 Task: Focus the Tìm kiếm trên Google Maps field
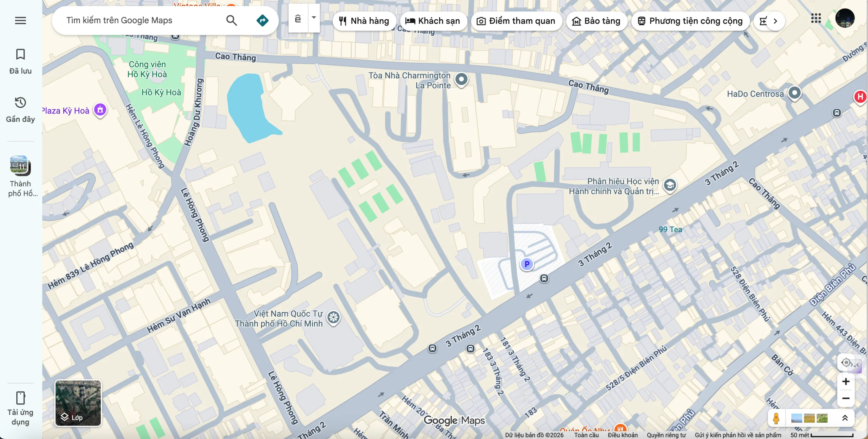pos(142,21)
